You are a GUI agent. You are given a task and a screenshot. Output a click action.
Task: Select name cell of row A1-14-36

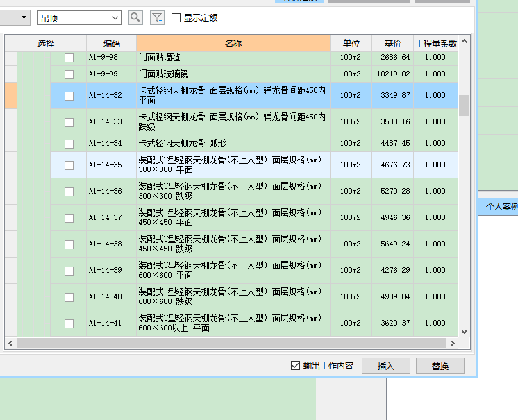coord(233,191)
